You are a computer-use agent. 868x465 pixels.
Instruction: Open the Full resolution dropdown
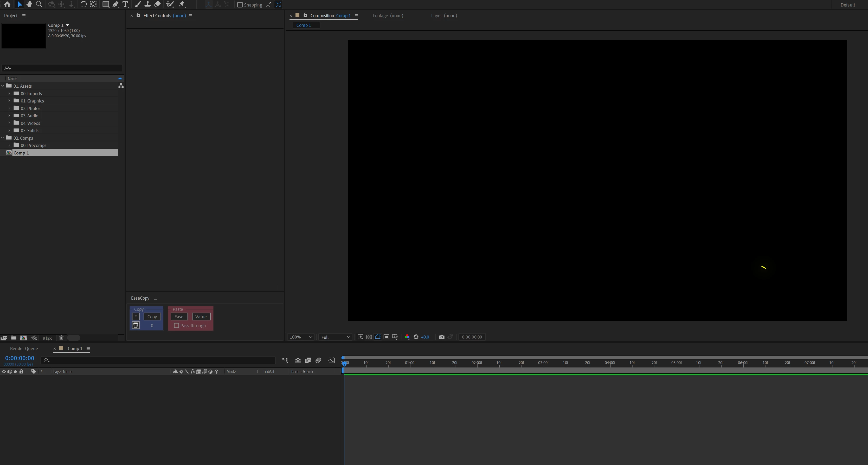click(x=335, y=337)
